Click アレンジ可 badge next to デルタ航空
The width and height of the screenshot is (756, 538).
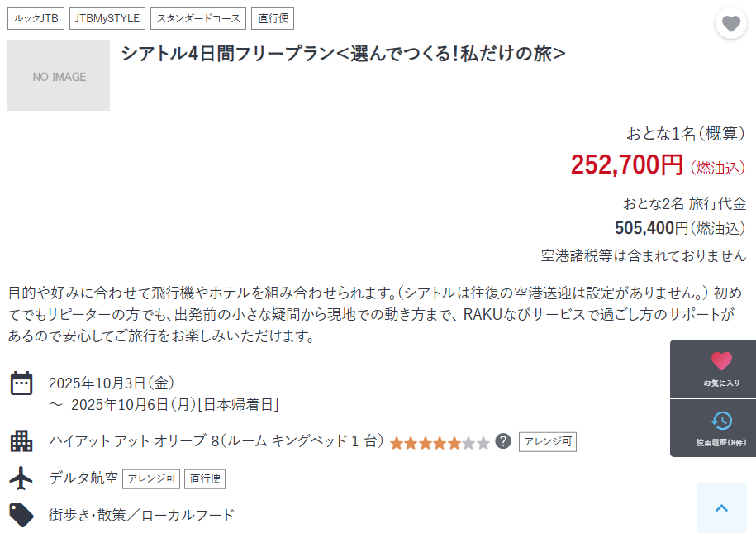tap(151, 478)
